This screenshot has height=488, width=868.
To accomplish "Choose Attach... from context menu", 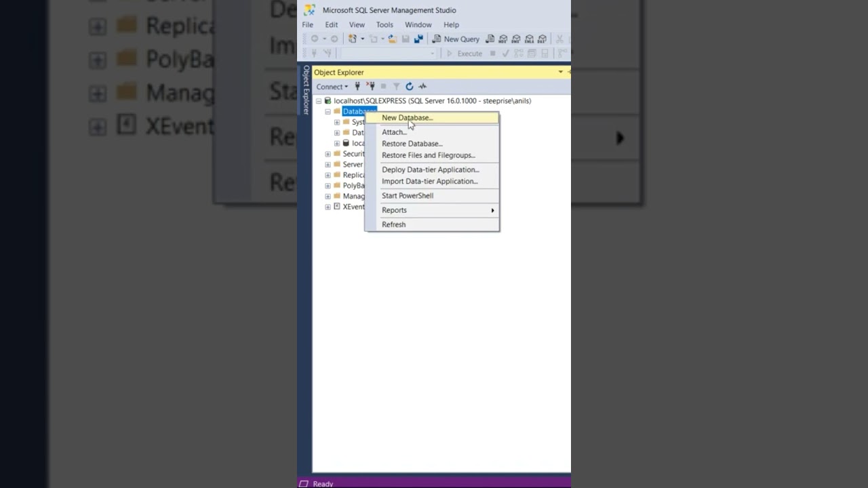I will point(432,132).
